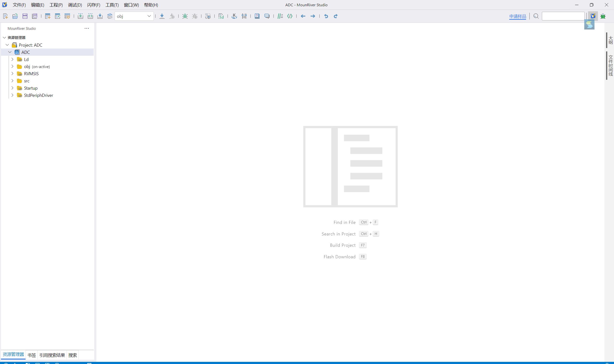Click the Navigate Forward arrow icon

point(313,16)
